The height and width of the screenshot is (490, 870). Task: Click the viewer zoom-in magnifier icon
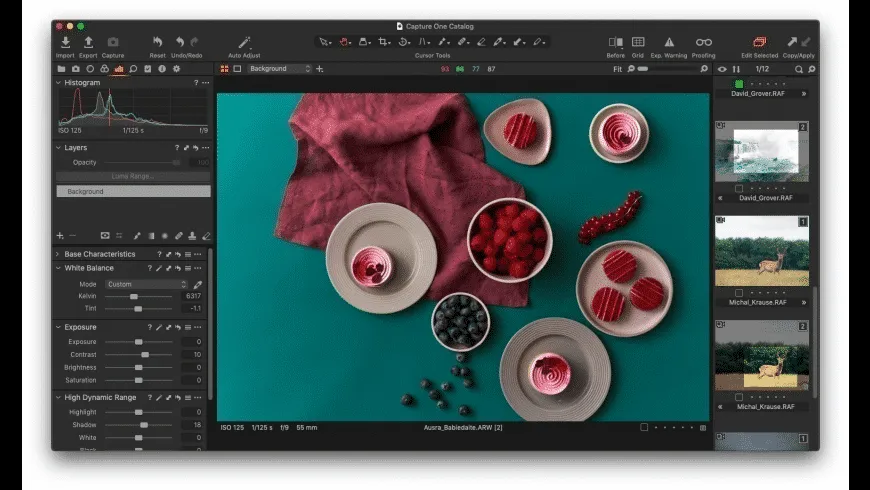(x=704, y=69)
